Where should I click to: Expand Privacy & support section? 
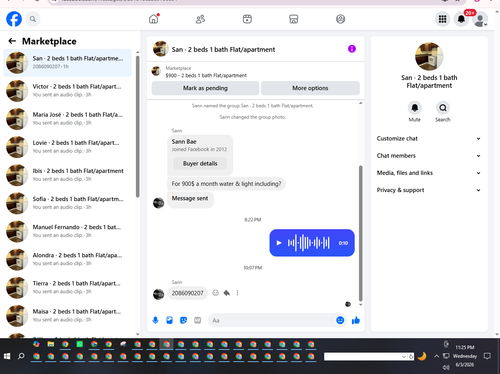tap(429, 190)
